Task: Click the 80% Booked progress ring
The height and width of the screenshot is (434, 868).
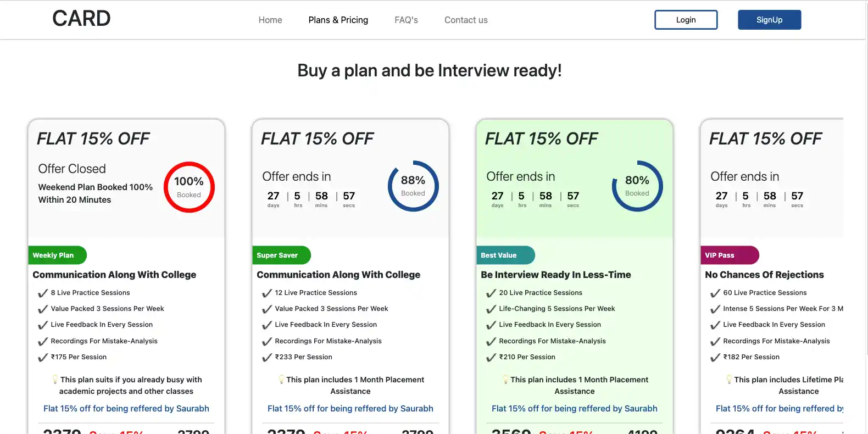Action: (637, 186)
